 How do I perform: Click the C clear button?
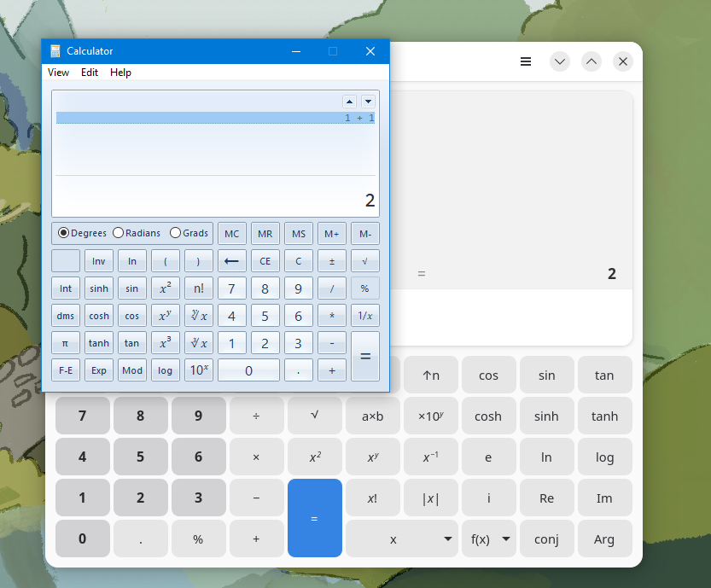pos(299,261)
